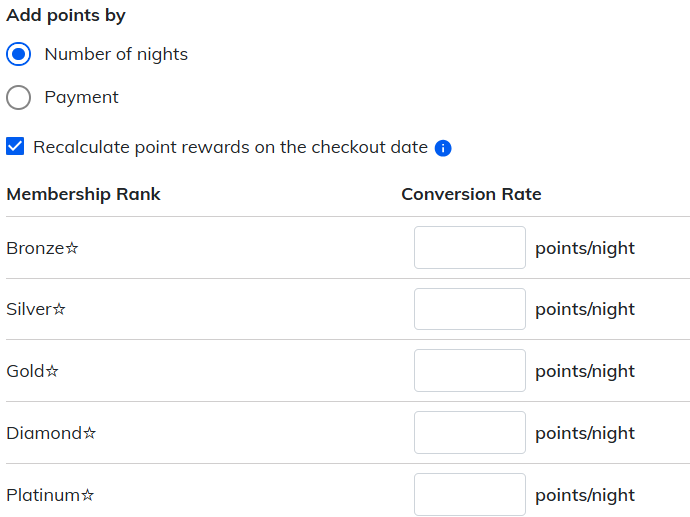
Task: Click the Recalculate point rewards label text
Action: (230, 147)
